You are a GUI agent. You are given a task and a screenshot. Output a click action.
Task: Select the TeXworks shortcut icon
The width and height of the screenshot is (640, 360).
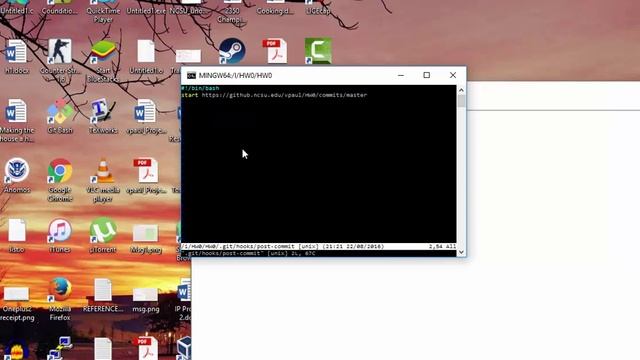103,111
